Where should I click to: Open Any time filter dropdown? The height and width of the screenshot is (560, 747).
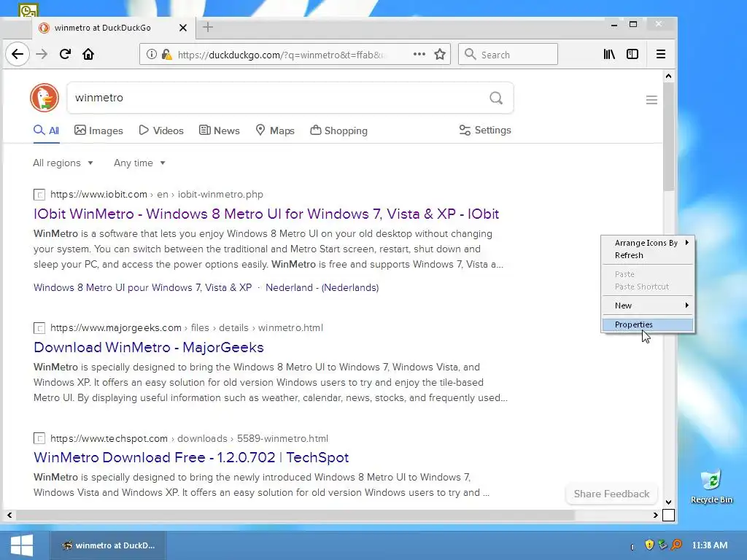[139, 163]
